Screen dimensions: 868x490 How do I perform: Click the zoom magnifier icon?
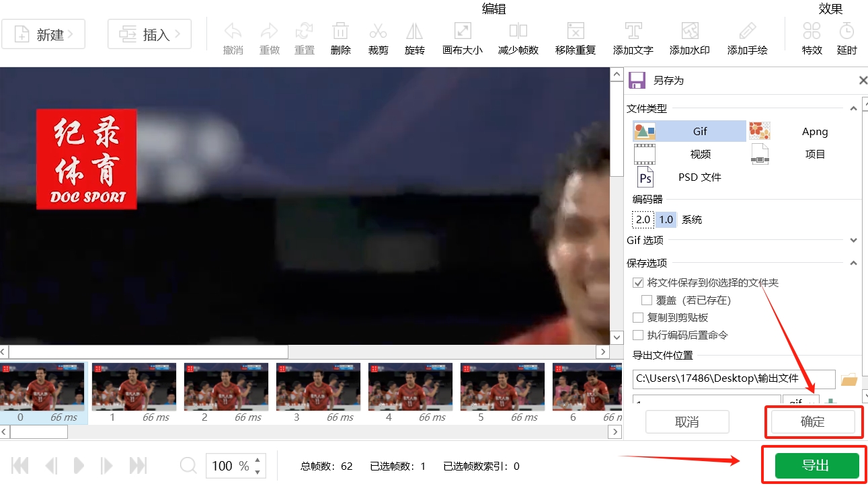tap(189, 465)
